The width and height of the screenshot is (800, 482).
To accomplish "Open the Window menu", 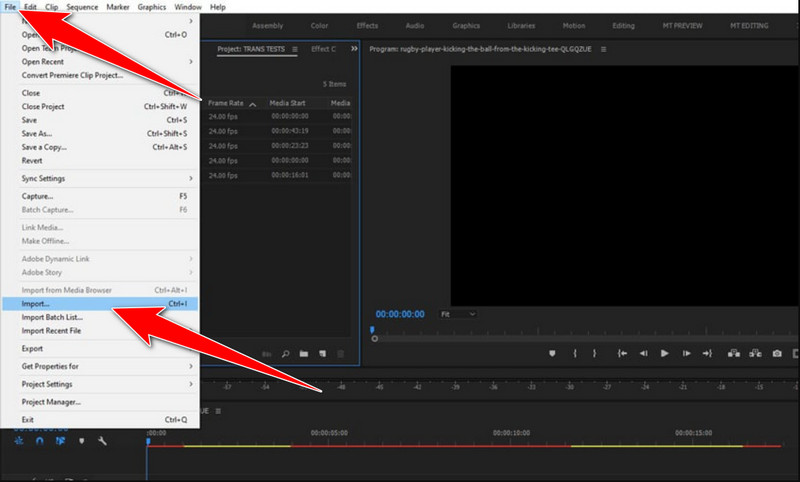I will click(188, 7).
